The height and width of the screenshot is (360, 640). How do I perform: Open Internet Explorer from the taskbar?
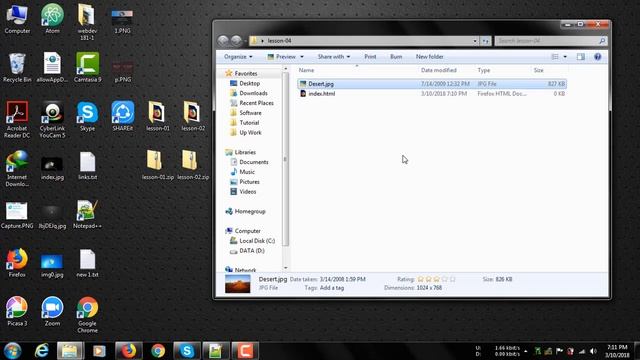[41, 351]
